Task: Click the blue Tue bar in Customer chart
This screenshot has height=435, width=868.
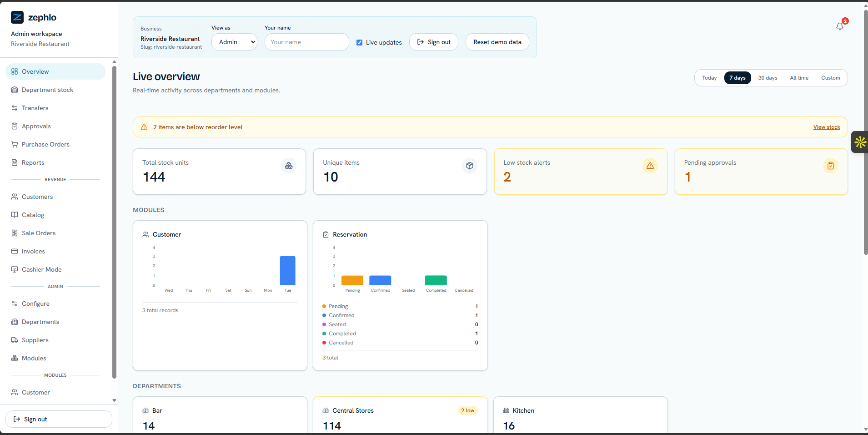Action: 287,271
